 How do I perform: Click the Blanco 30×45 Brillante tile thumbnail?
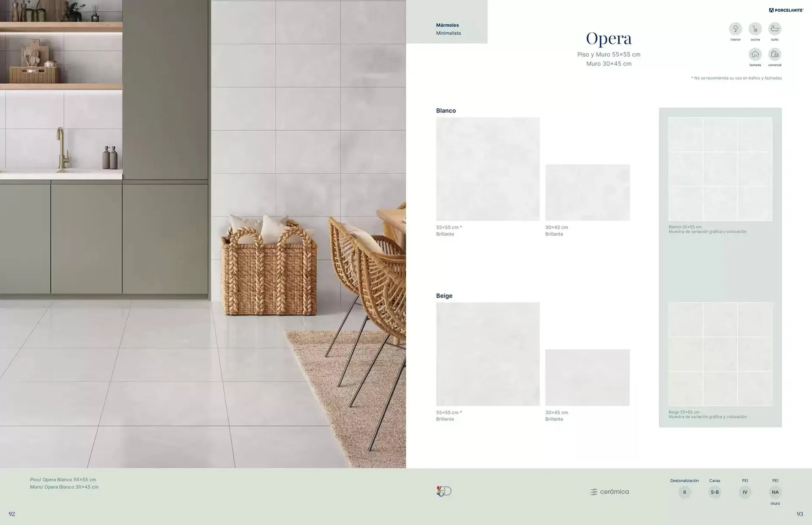(x=587, y=192)
